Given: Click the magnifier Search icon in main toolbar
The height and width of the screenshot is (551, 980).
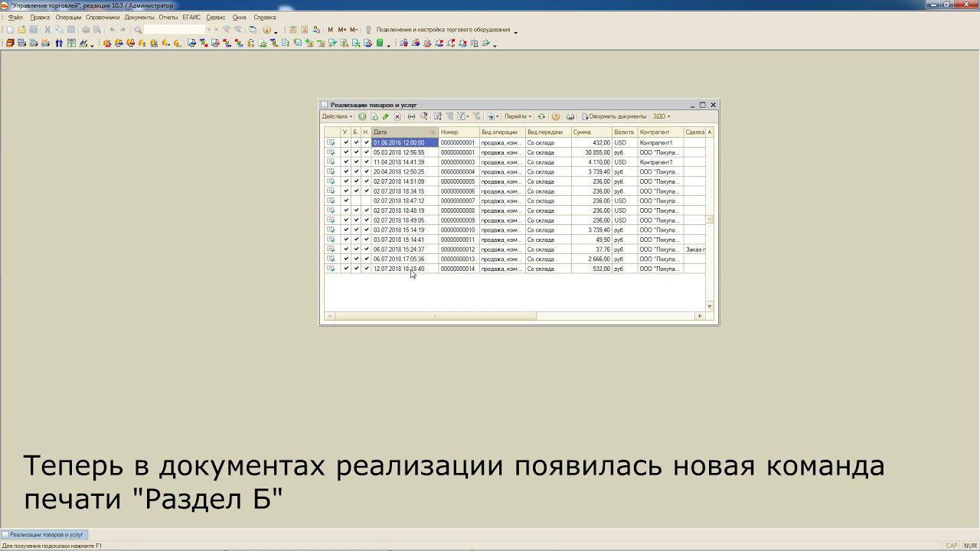Looking at the screenshot, I should click(138, 30).
